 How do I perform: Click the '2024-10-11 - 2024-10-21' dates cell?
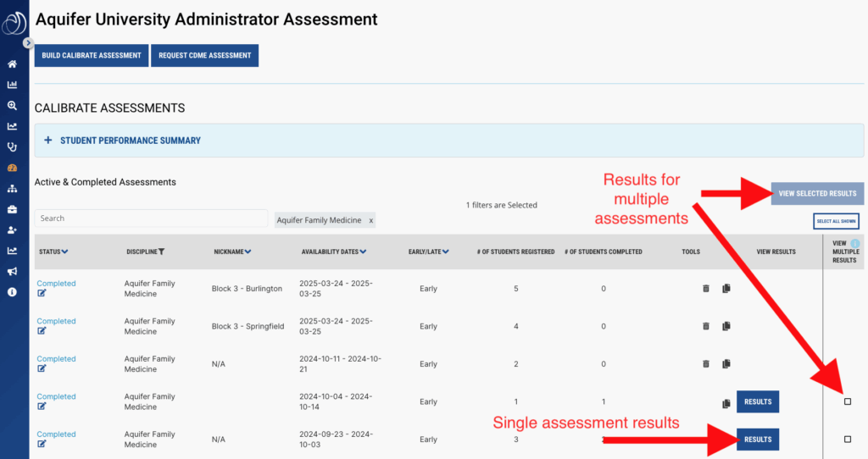pyautogui.click(x=340, y=364)
